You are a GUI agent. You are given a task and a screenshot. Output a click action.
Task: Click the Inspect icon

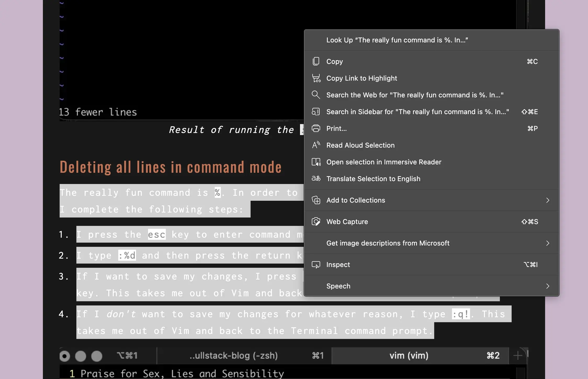316,264
